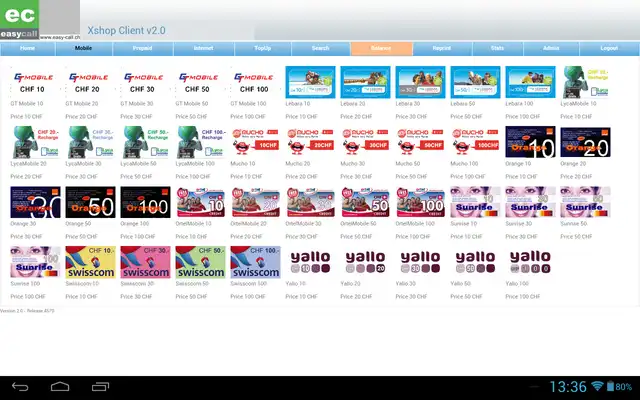Go to the Reprint tab
Screen dimensions: 640x400
(x=442, y=48)
